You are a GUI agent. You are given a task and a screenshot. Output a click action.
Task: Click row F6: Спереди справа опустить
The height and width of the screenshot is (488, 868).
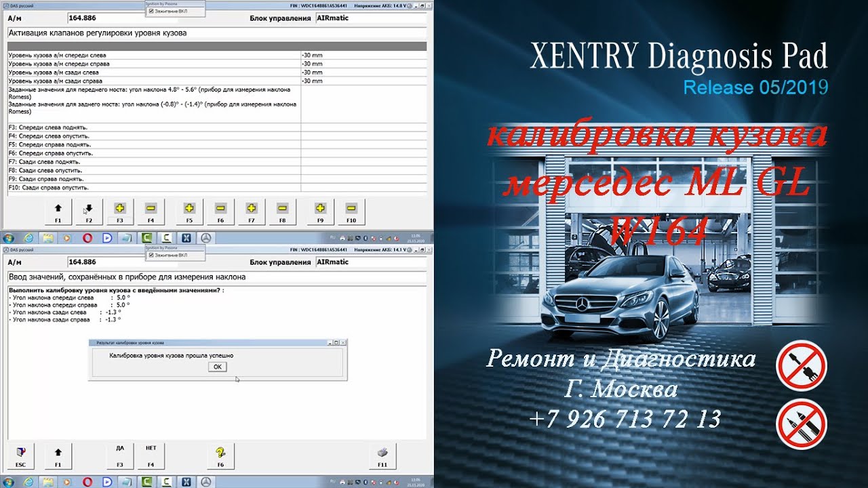216,153
